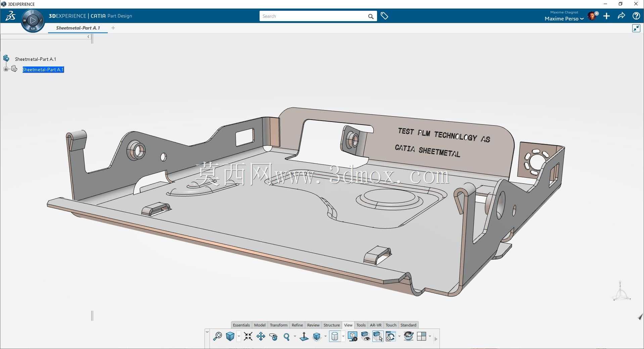Activate the Pan four-arrow tool
Screen dimensions: 644x349
[261, 336]
